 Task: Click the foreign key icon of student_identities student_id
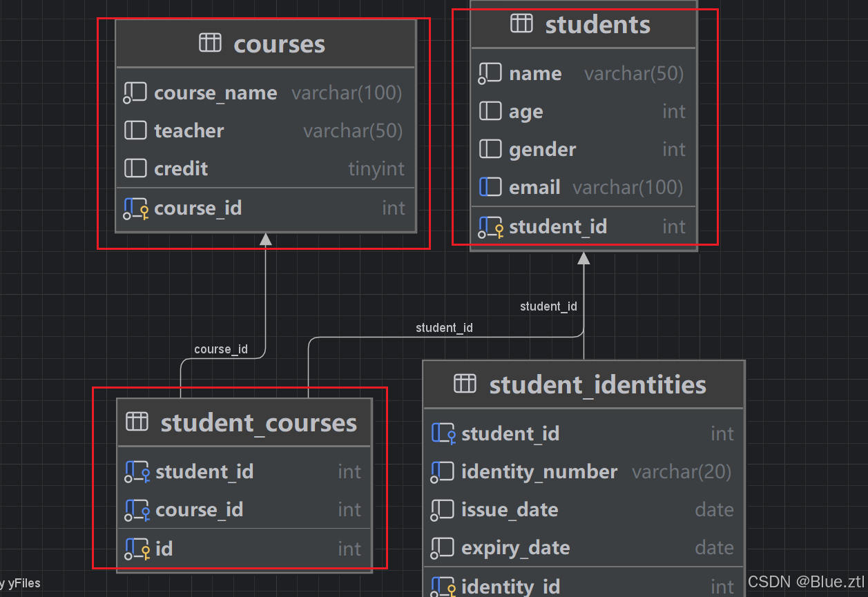(x=443, y=434)
